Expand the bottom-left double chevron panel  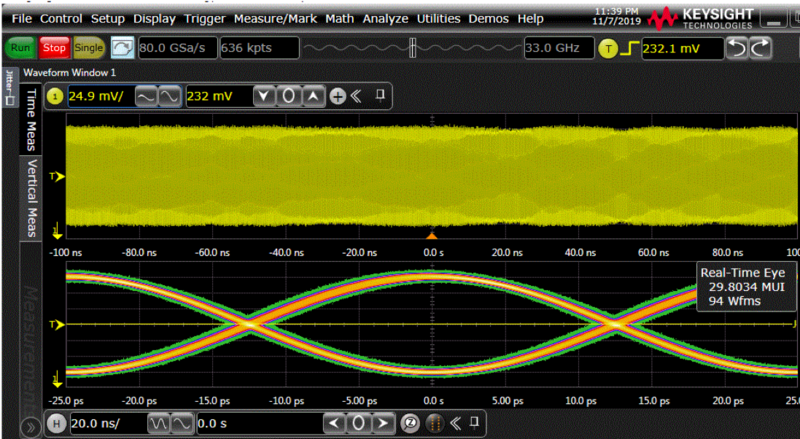pyautogui.click(x=30, y=427)
